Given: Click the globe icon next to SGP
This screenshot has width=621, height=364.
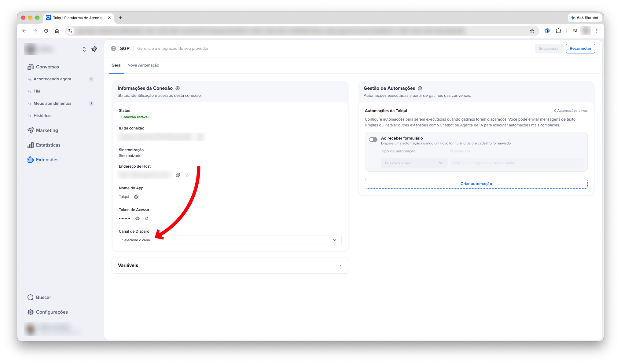Looking at the screenshot, I should point(113,49).
